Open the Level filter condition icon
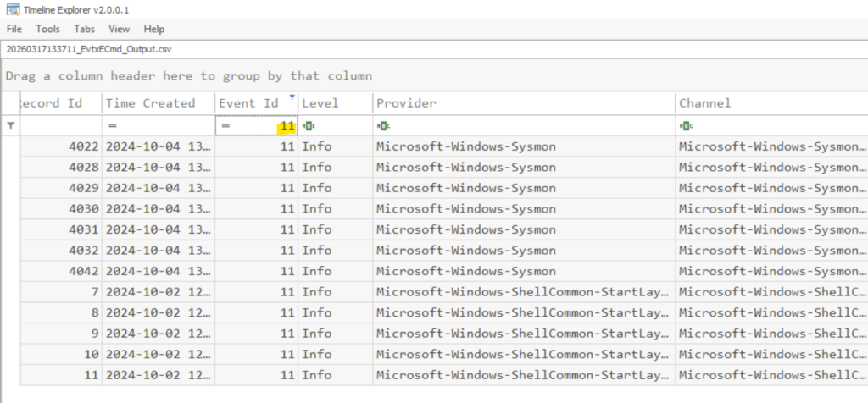 (308, 125)
